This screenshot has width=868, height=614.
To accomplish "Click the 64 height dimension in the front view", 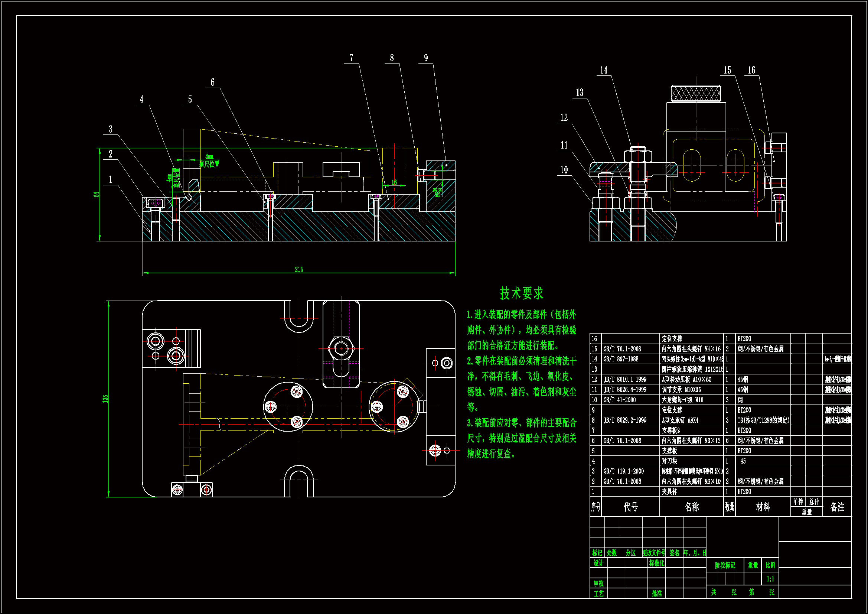I will (97, 194).
